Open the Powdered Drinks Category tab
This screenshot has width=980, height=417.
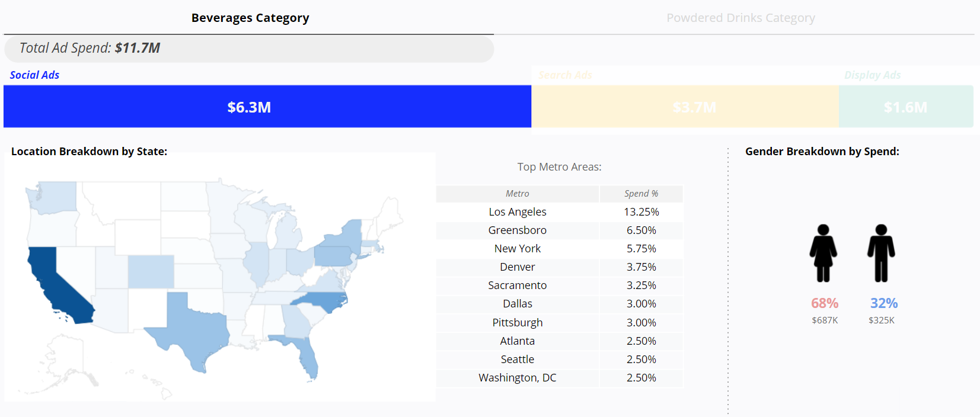[740, 18]
